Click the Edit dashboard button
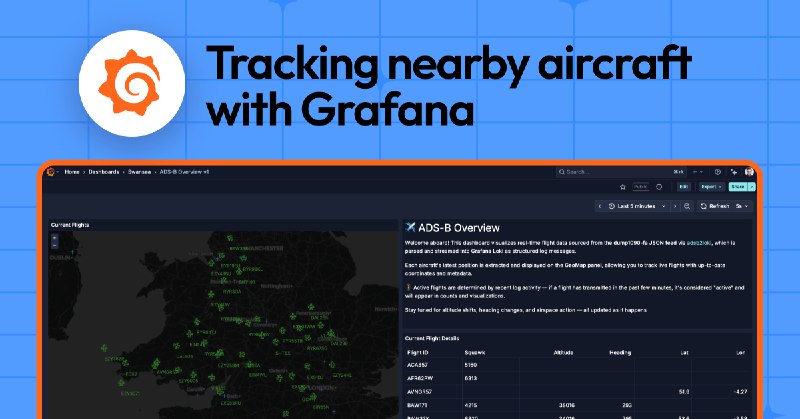The image size is (800, 419). 684,187
